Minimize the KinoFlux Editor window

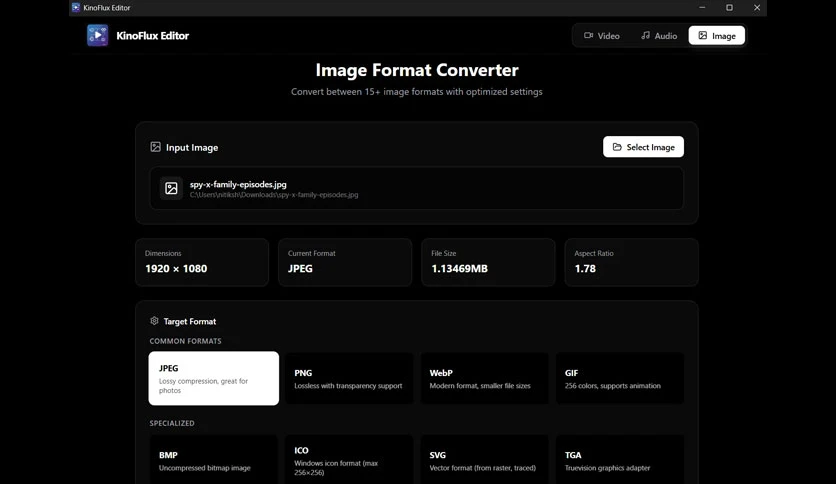pyautogui.click(x=702, y=7)
